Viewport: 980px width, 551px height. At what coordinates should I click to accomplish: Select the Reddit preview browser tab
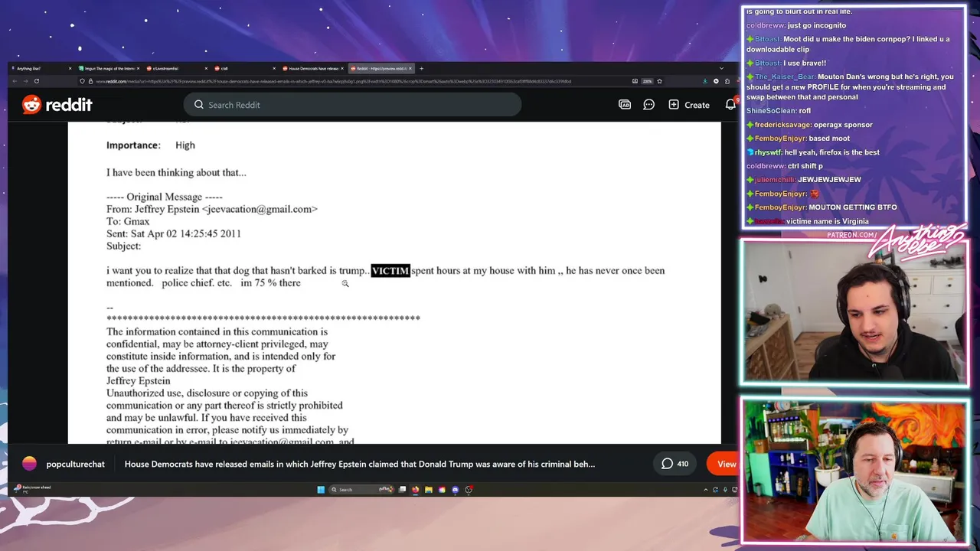381,68
